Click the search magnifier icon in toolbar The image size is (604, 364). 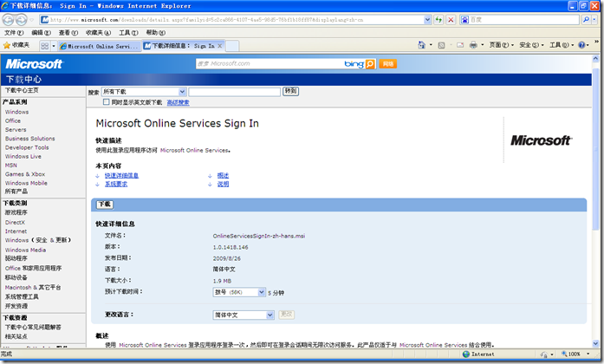click(x=586, y=19)
